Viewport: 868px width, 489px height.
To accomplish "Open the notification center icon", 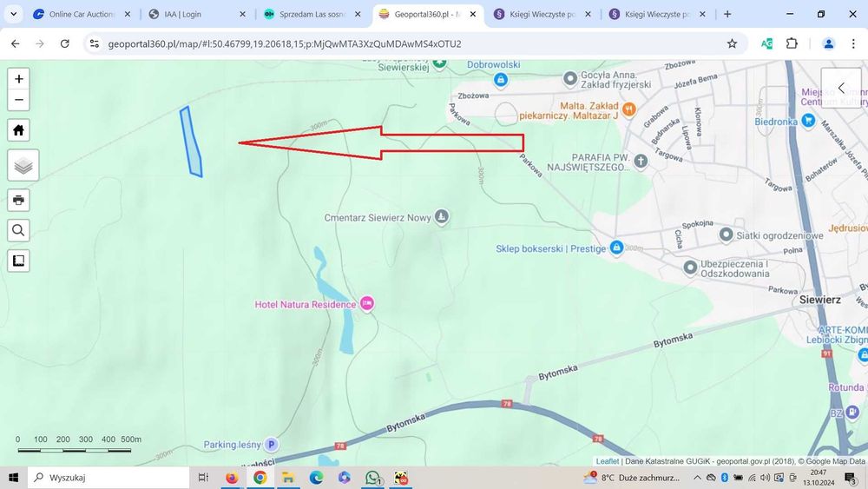I will tap(851, 478).
